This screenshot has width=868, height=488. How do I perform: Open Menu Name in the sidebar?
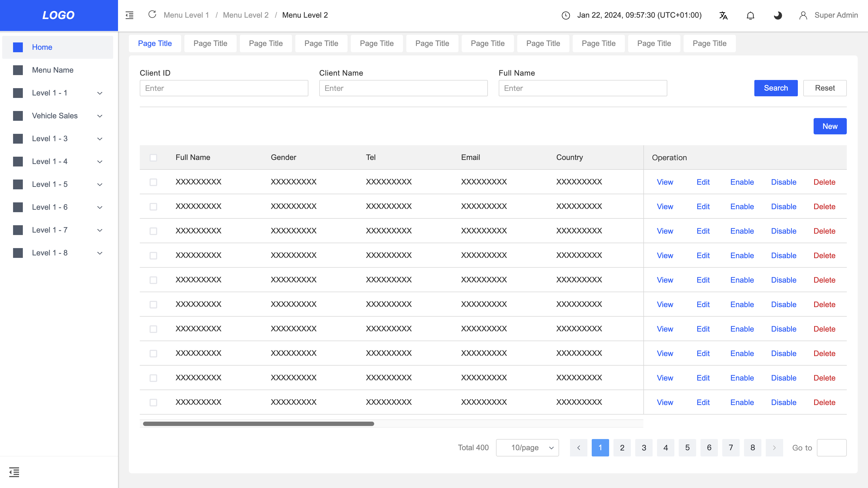pos(58,70)
